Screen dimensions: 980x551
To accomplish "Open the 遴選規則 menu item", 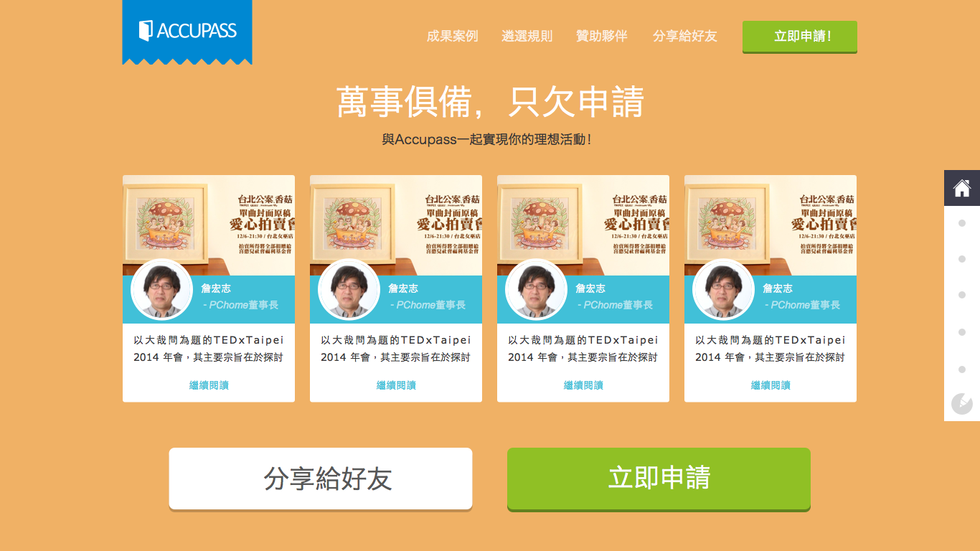I will 527,36.
